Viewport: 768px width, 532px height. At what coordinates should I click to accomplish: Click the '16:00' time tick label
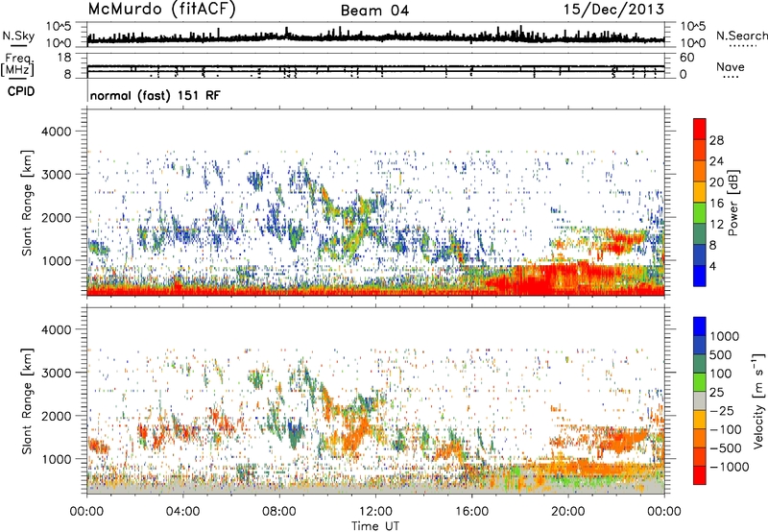point(471,512)
